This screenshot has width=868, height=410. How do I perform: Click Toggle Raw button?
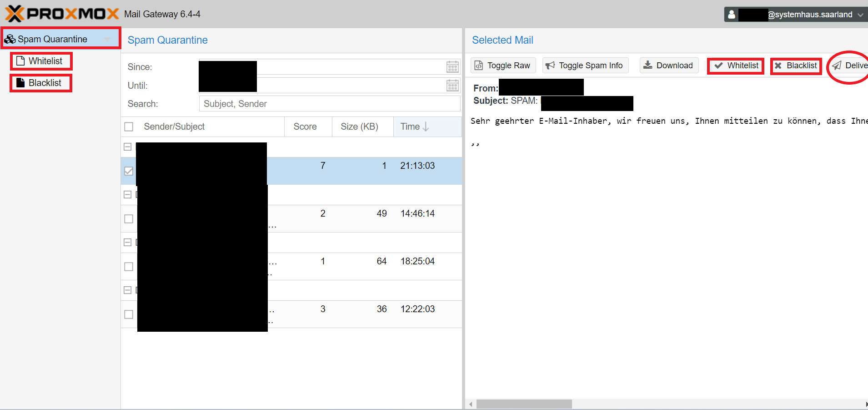click(503, 66)
